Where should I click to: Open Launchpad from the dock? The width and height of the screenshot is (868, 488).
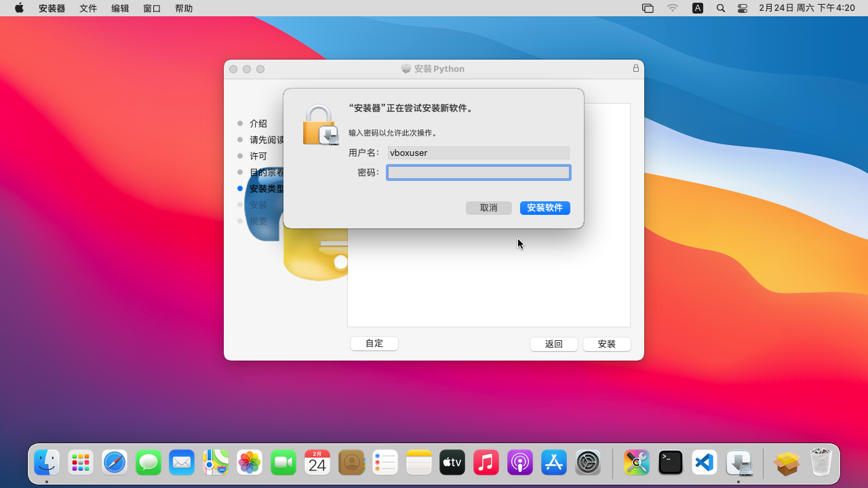coord(81,463)
